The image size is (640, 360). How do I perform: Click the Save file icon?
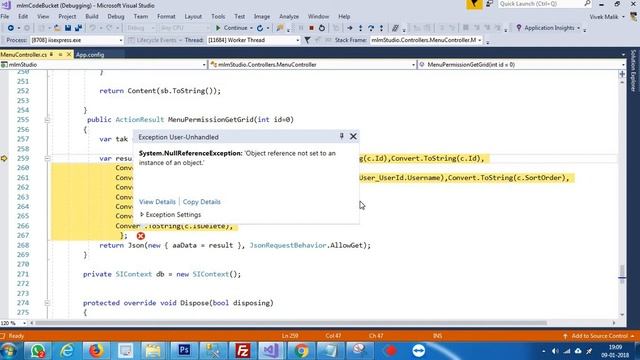pyautogui.click(x=68, y=28)
